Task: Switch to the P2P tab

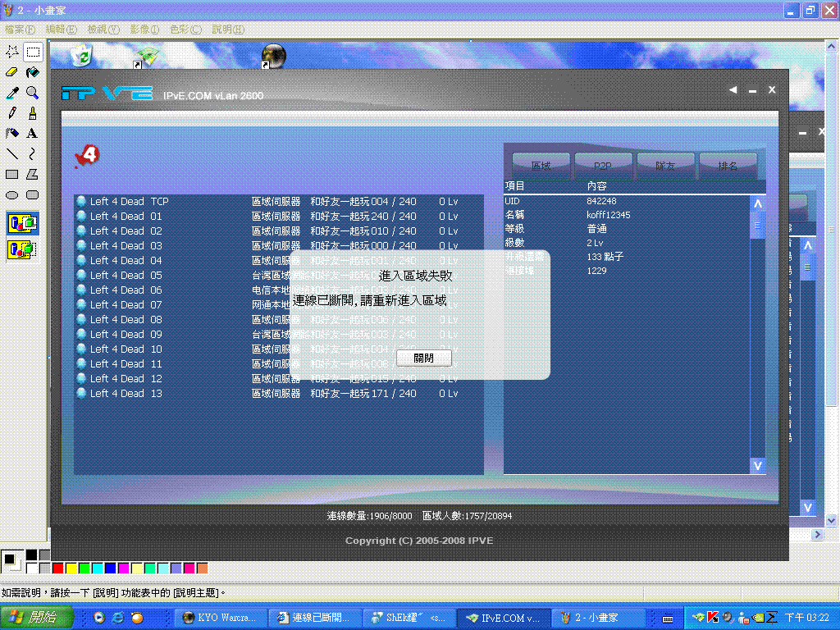Action: pyautogui.click(x=603, y=165)
